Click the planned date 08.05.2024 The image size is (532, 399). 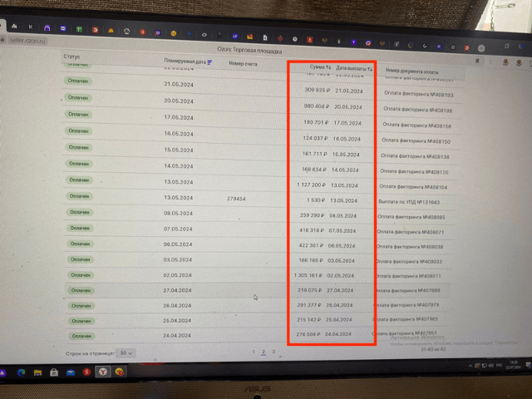pos(178,213)
